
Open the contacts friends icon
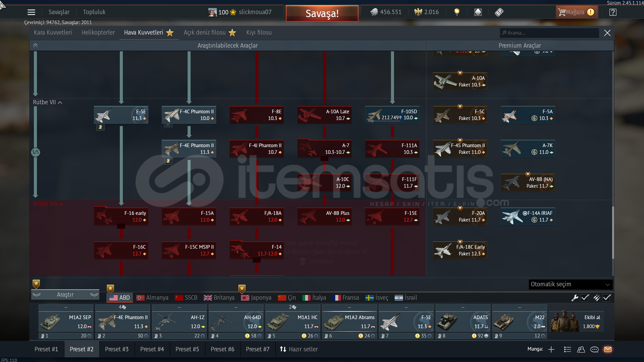point(581,349)
